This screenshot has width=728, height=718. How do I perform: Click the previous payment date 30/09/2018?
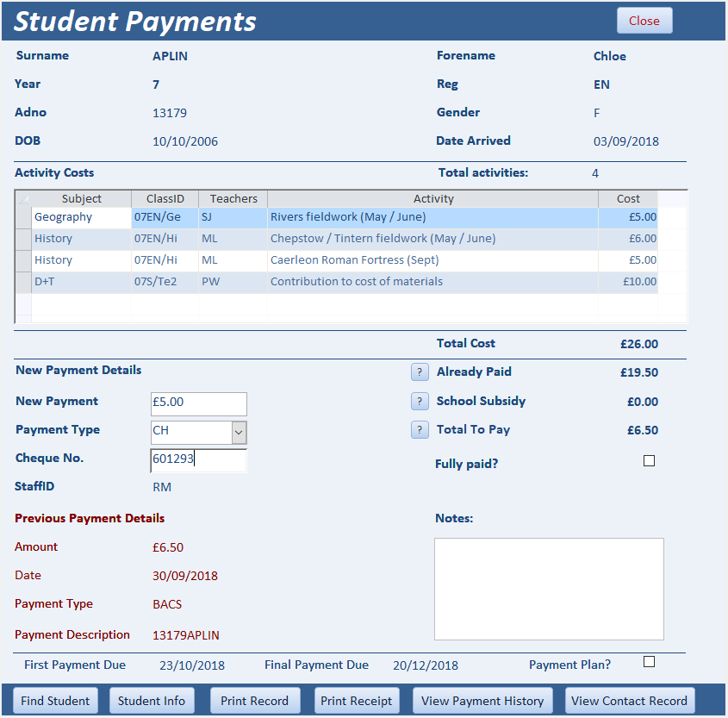[184, 576]
